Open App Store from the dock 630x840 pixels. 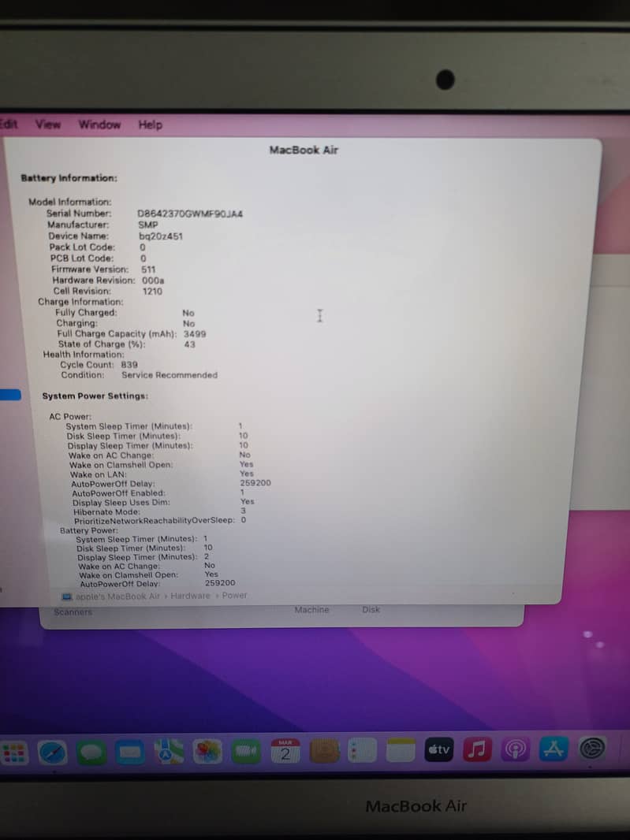pyautogui.click(x=555, y=749)
